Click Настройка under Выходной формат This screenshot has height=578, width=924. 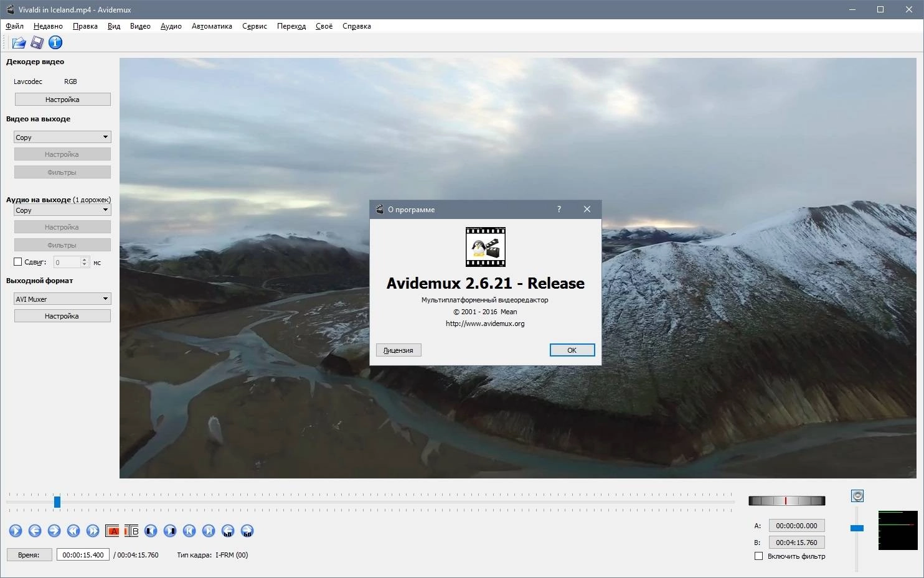click(62, 316)
